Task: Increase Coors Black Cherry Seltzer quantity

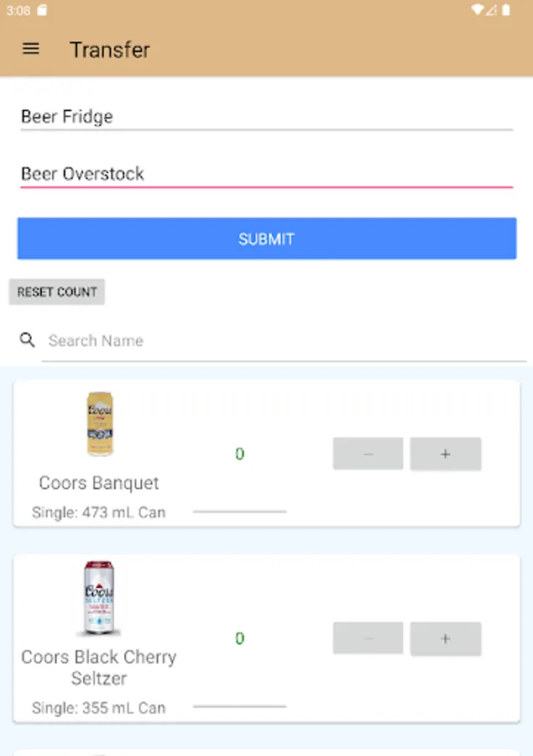Action: pos(445,638)
